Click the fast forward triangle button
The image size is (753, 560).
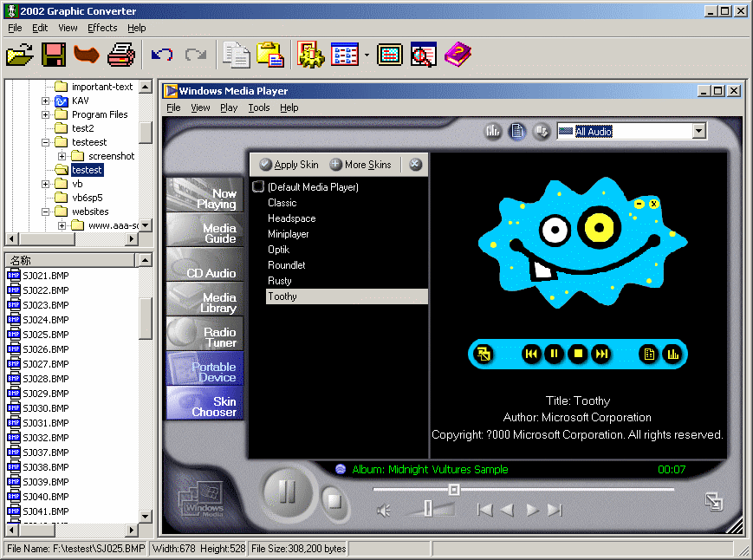532,510
